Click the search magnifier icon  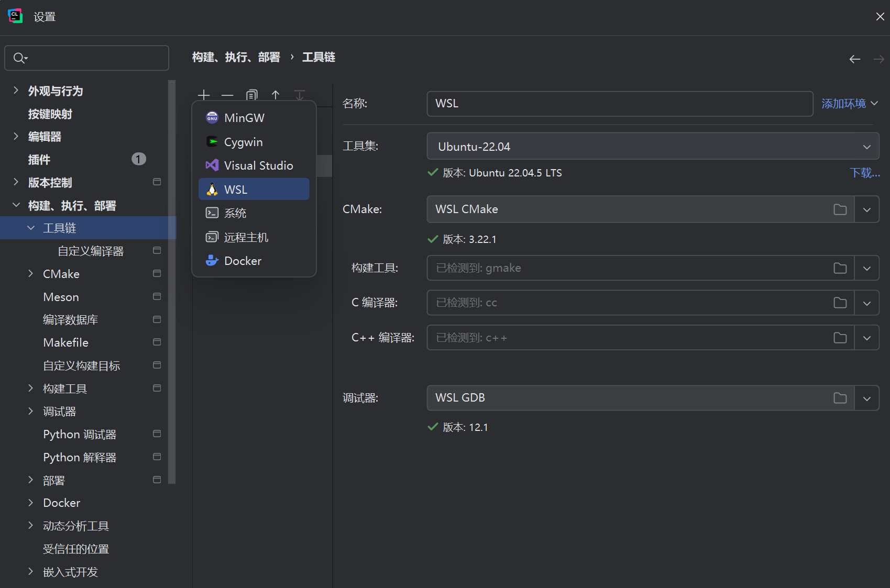[x=20, y=58]
